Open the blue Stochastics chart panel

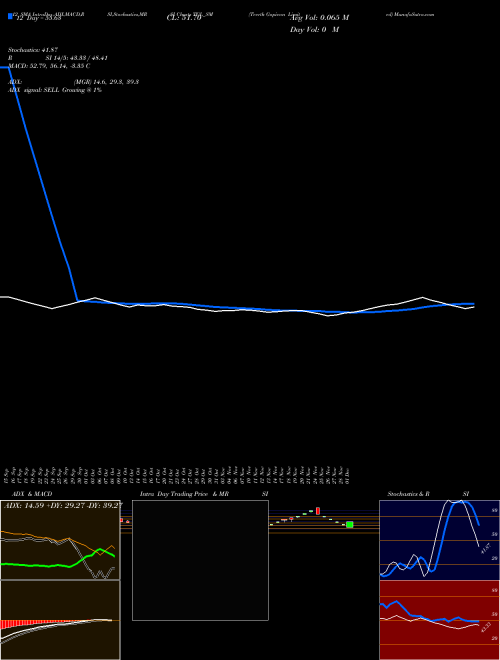439,540
